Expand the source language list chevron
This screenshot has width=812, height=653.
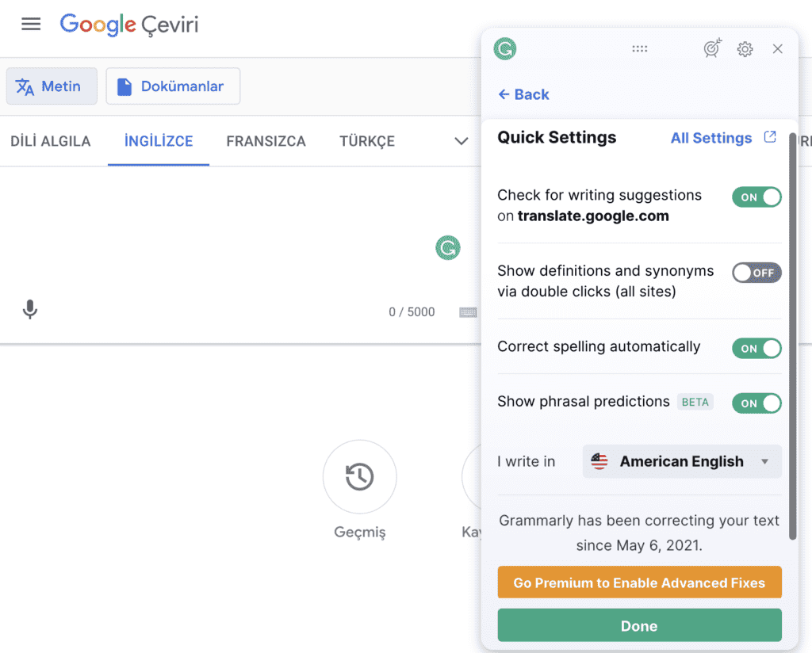tap(461, 142)
